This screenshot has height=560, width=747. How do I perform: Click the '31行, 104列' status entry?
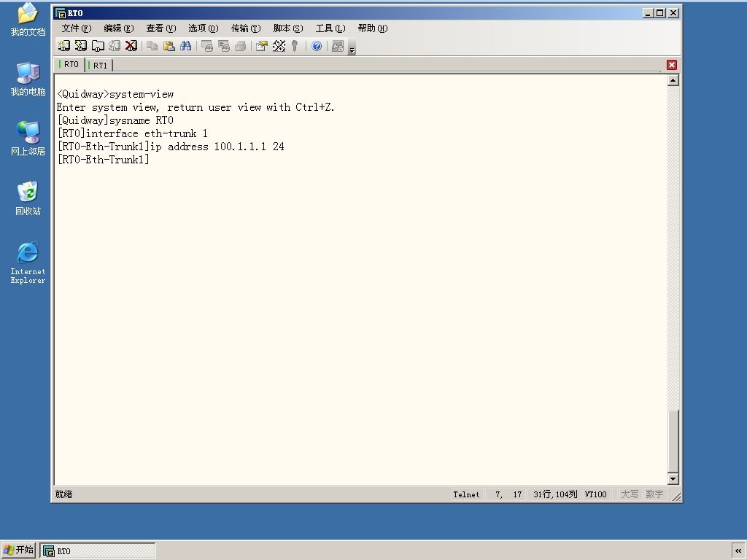(555, 494)
